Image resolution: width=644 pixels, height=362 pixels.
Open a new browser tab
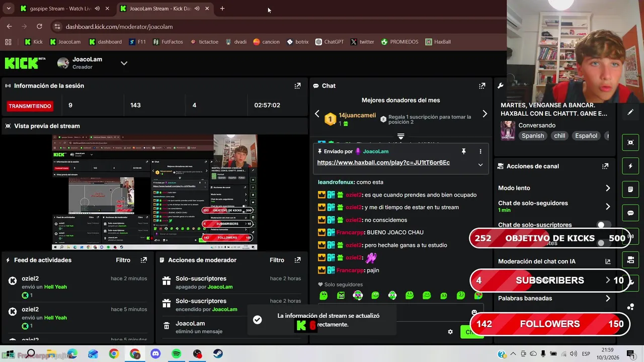point(222,9)
